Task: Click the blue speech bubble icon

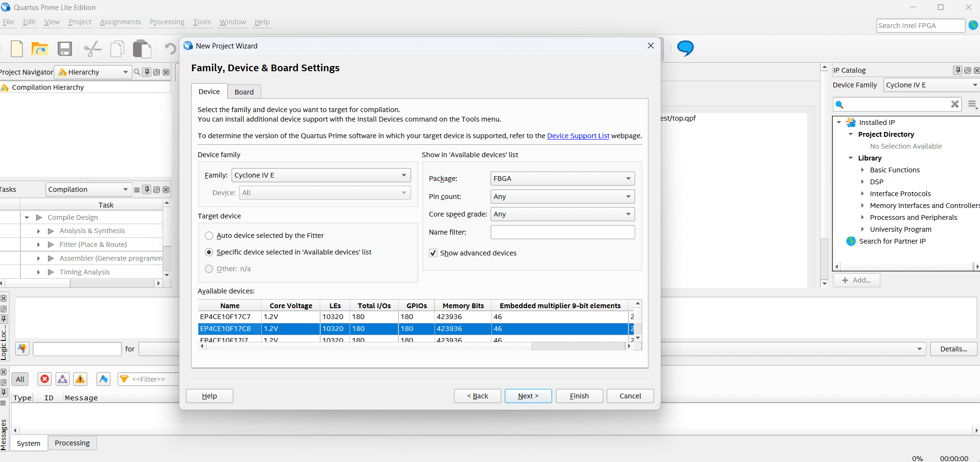Action: [685, 48]
